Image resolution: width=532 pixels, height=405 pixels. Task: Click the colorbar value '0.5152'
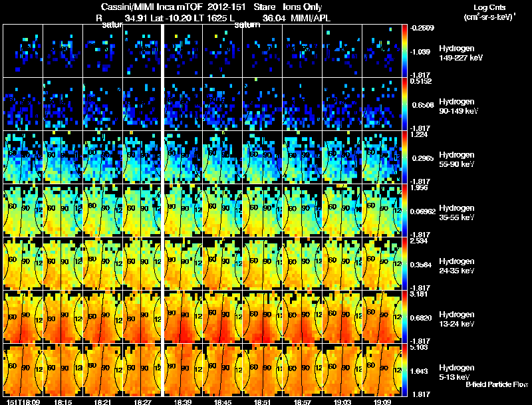(x=421, y=81)
